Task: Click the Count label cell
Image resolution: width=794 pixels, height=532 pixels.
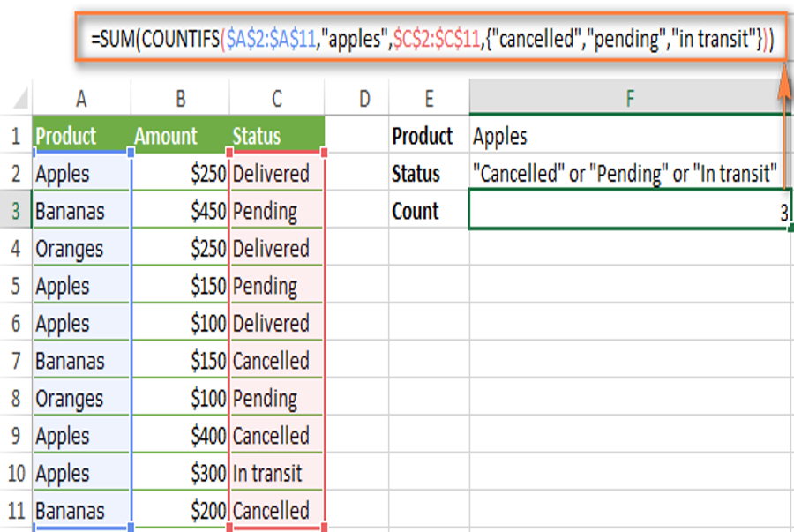Action: [x=429, y=211]
